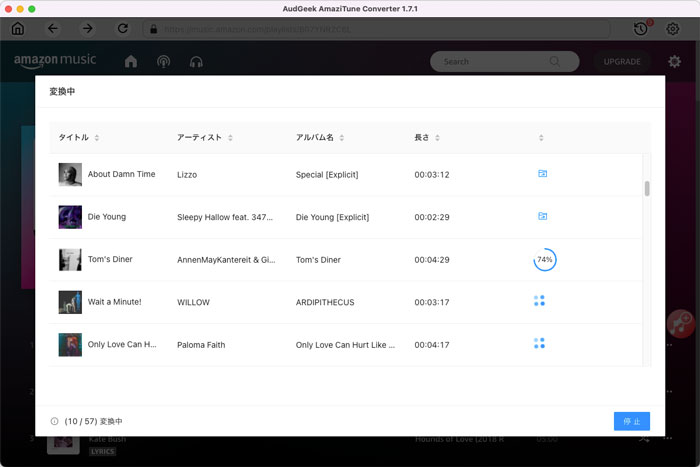Click the Amazon Music settings gear
The image size is (700, 467).
(x=674, y=61)
